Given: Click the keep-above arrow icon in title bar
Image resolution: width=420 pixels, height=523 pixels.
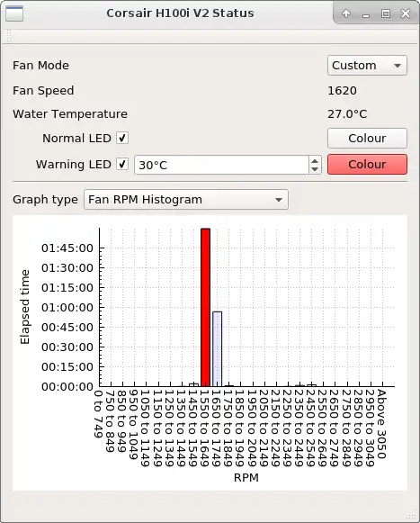Looking at the screenshot, I should (x=346, y=14).
